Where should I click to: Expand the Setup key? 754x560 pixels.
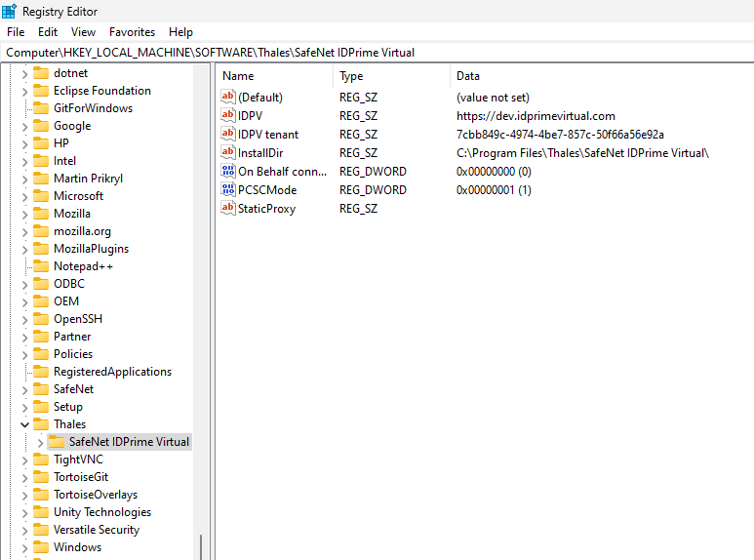point(24,408)
